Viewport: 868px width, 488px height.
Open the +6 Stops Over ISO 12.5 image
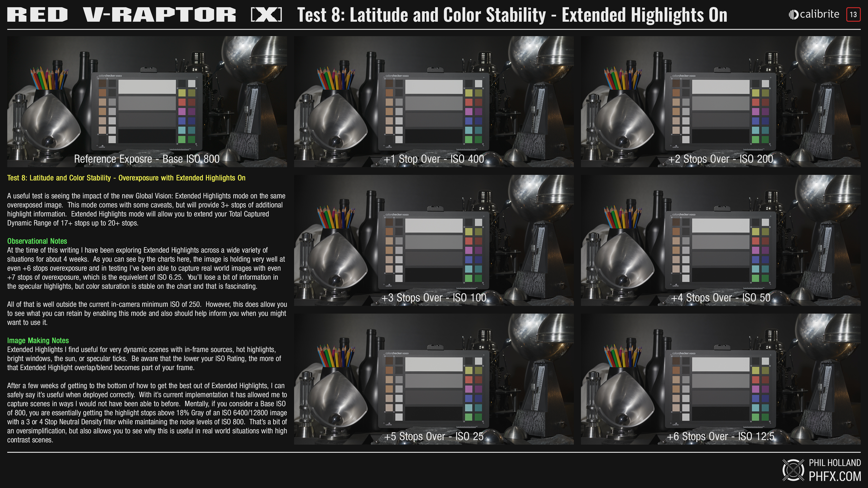point(720,379)
